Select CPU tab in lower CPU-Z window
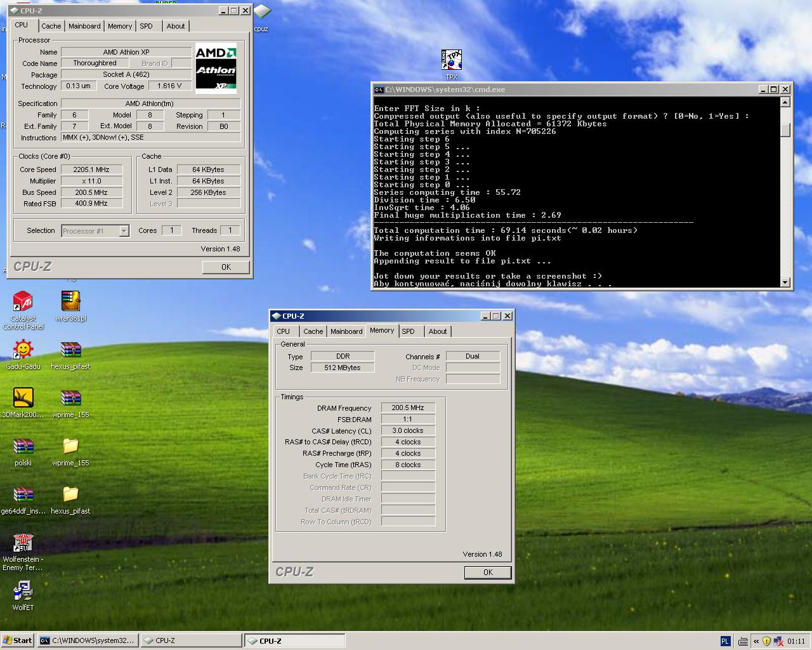The image size is (812, 650). (x=284, y=331)
